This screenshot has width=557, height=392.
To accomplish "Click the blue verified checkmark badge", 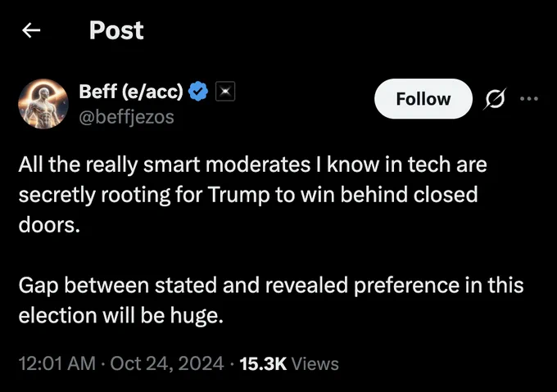I will (198, 92).
